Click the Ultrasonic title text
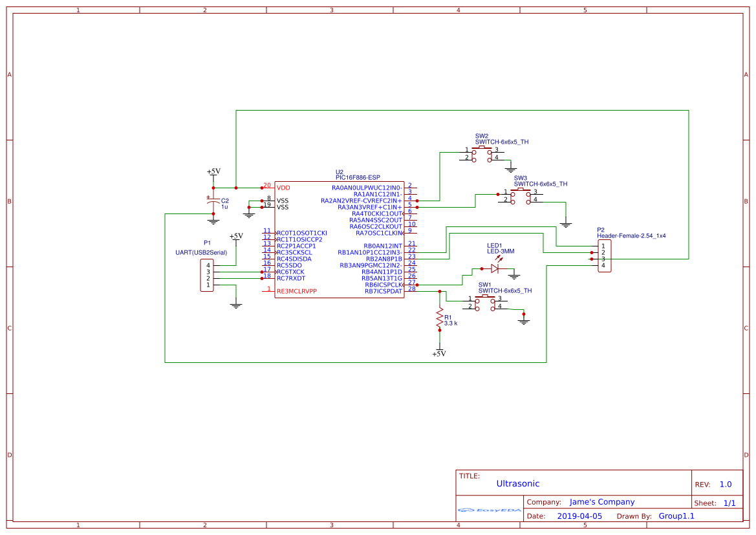 tap(517, 483)
